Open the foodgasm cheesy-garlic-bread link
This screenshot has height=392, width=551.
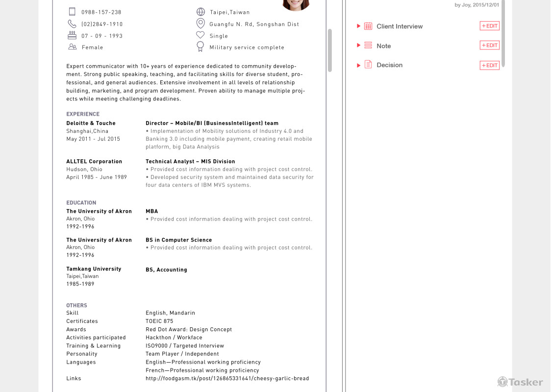coord(227,378)
